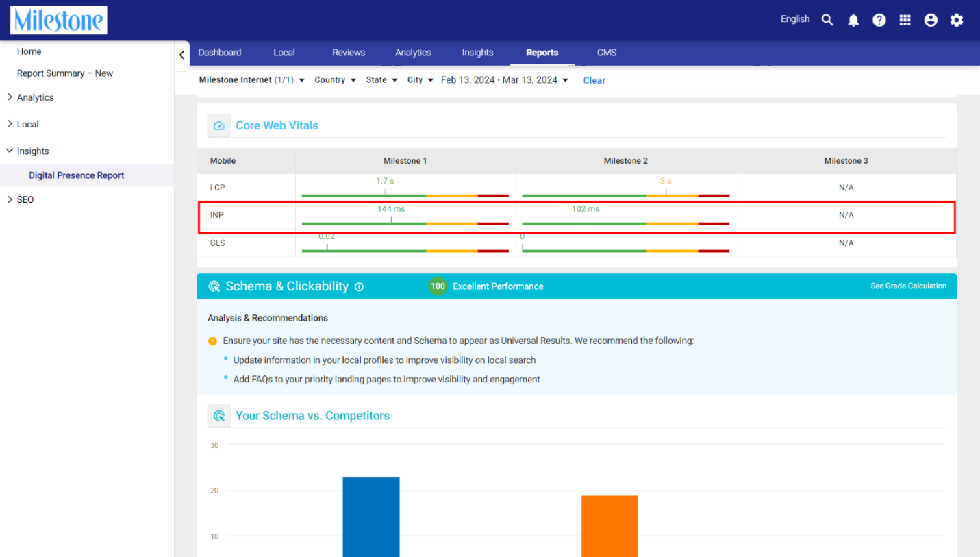Clear the applied filters
980x557 pixels.
point(594,80)
